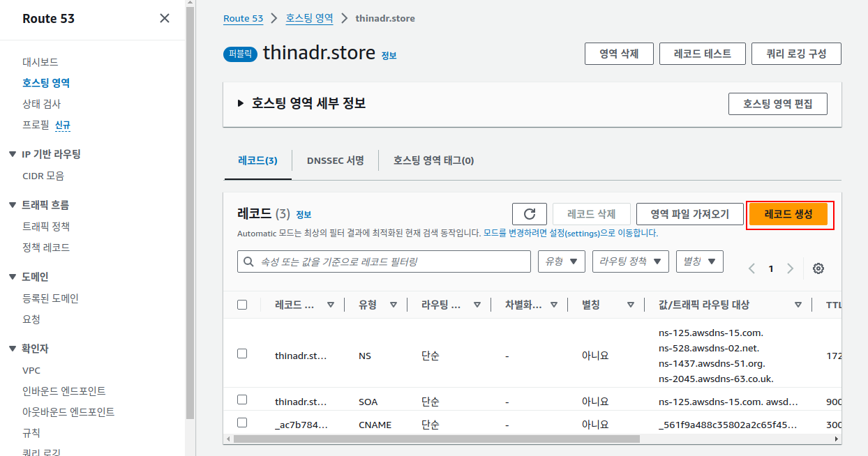Click 쿼리 로깅 구성 button

[796, 54]
